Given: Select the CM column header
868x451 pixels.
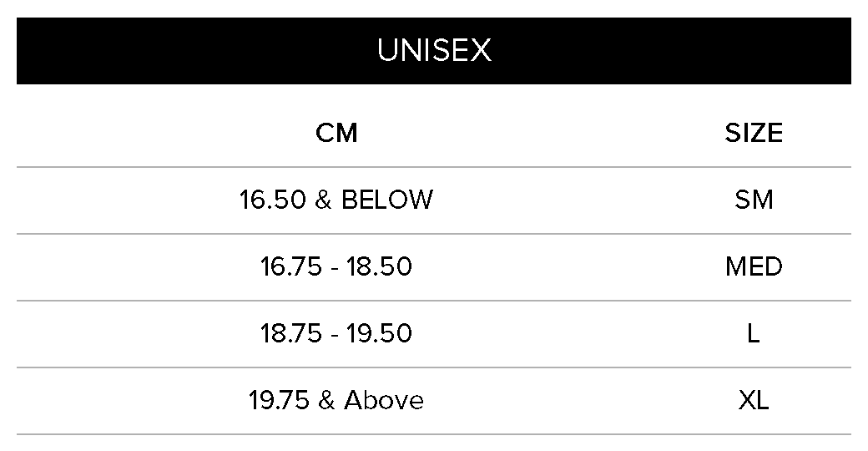Looking at the screenshot, I should pos(336,134).
